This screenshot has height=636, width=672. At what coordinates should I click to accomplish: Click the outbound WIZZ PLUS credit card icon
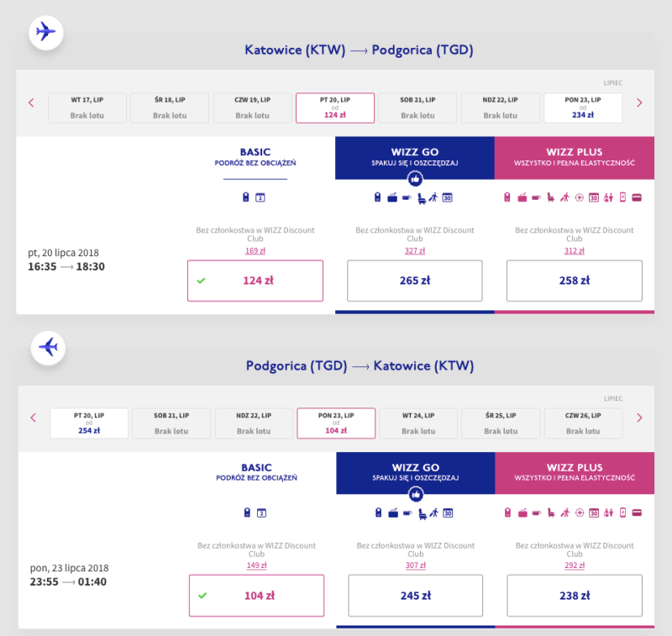pyautogui.click(x=637, y=197)
